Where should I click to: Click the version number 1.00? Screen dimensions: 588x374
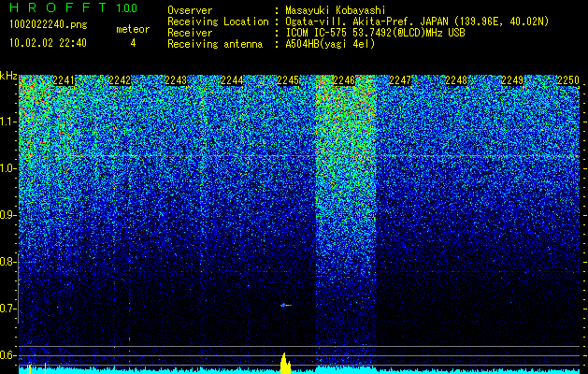127,8
